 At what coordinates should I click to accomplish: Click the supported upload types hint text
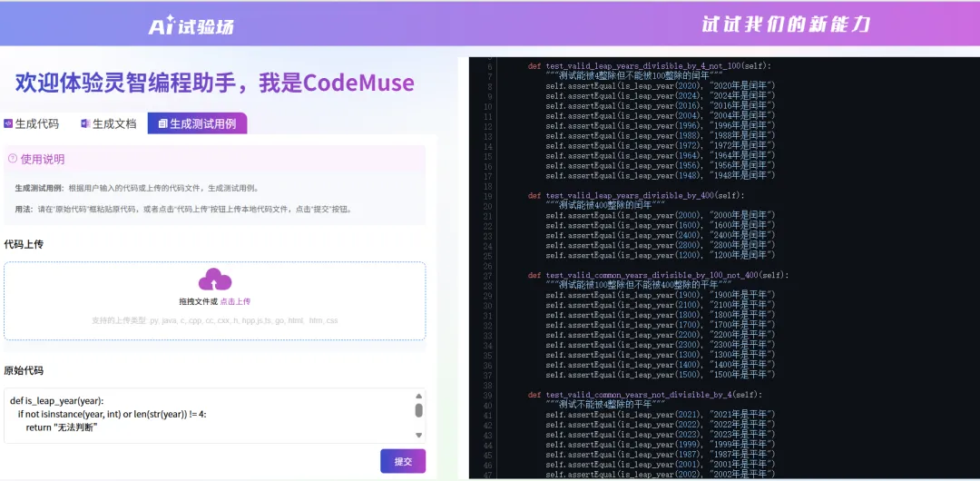coord(215,320)
